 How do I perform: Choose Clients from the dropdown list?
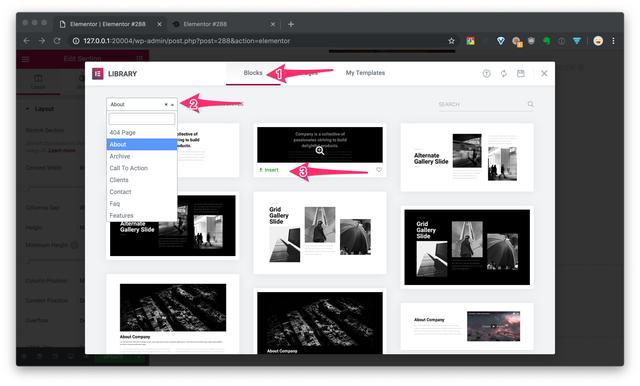coord(142,180)
